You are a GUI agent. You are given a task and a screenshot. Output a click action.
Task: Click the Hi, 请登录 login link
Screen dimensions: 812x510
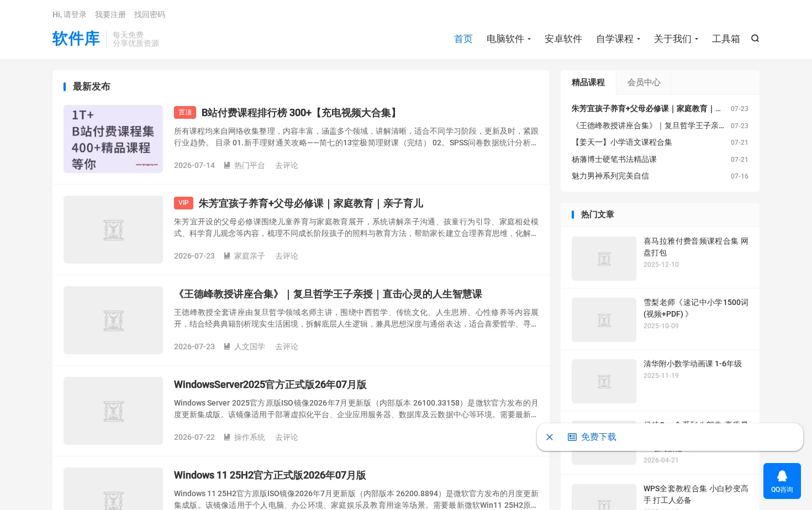70,14
